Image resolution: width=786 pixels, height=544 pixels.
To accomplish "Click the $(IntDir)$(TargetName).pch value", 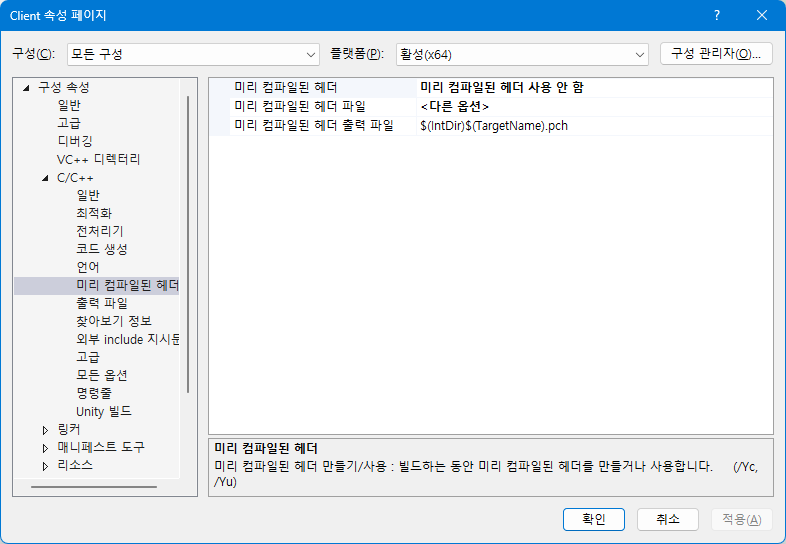I will (494, 126).
